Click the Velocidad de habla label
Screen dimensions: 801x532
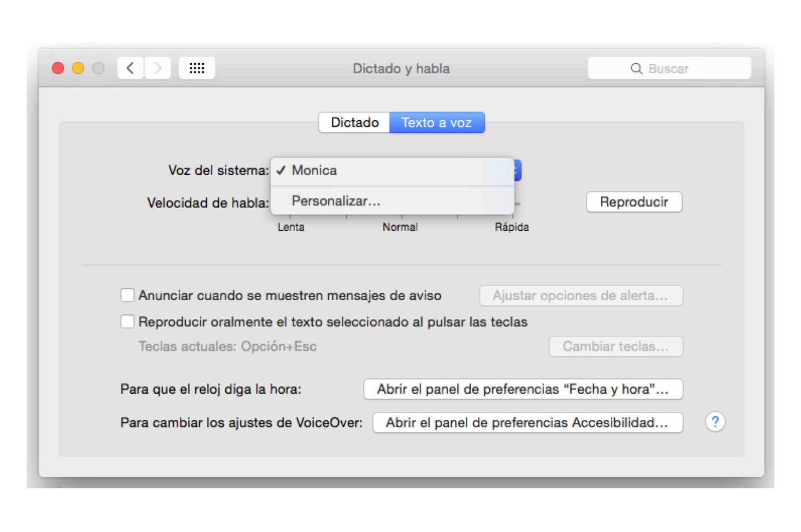pos(208,203)
